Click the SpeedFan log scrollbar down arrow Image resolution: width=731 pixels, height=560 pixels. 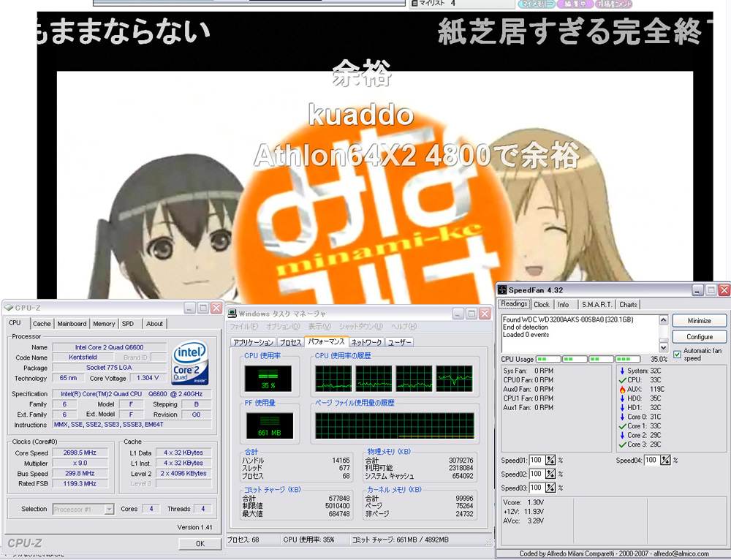(664, 347)
